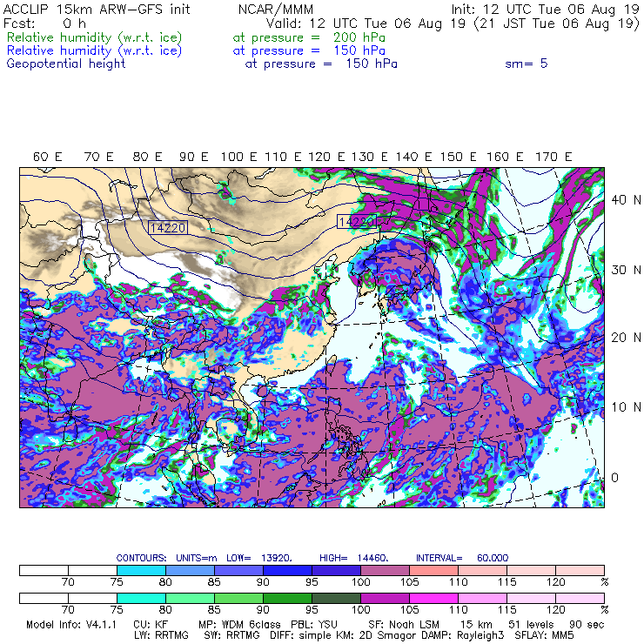The width and height of the screenshot is (644, 644).
Task: Click the mauve 100–105% swatch in the upper colorbar
Action: (385, 570)
